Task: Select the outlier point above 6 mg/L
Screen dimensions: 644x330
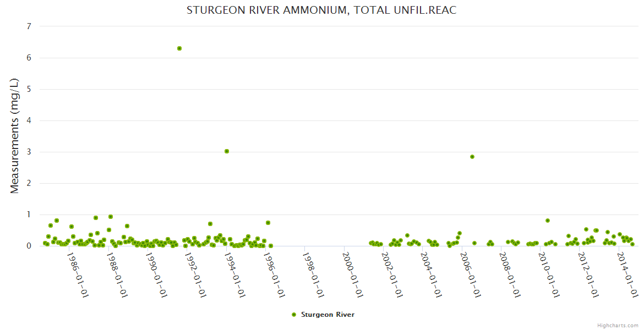Action: tap(179, 48)
